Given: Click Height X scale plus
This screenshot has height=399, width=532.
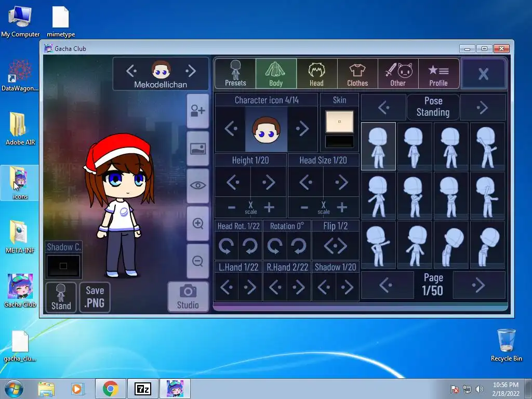Looking at the screenshot, I should pyautogui.click(x=269, y=207).
